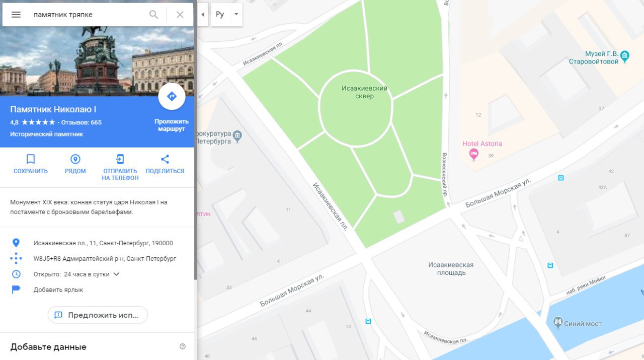This screenshot has height=360, width=644.
Task: Click the Синий мост landmark pin
Action: tap(557, 322)
